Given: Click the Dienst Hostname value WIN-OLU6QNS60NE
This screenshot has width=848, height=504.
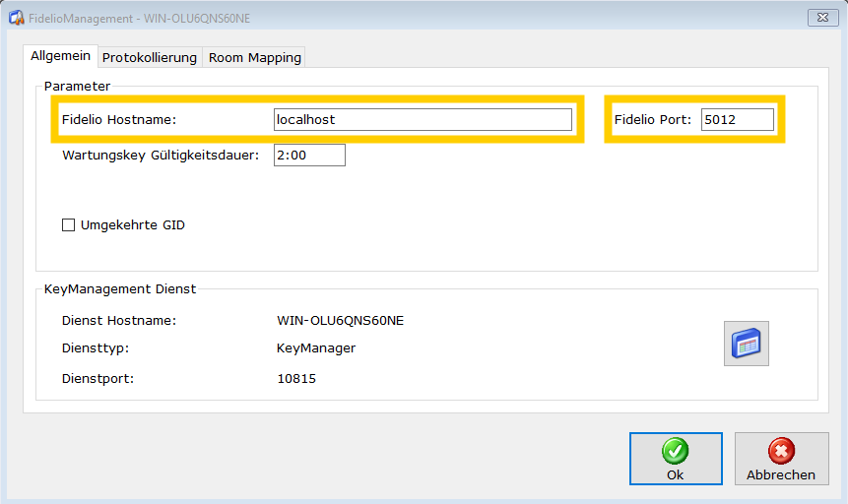Looking at the screenshot, I should pos(341,321).
